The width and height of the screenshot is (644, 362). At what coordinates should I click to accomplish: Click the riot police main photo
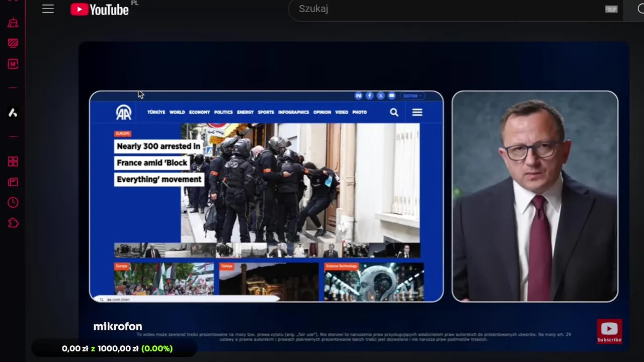tap(300, 183)
